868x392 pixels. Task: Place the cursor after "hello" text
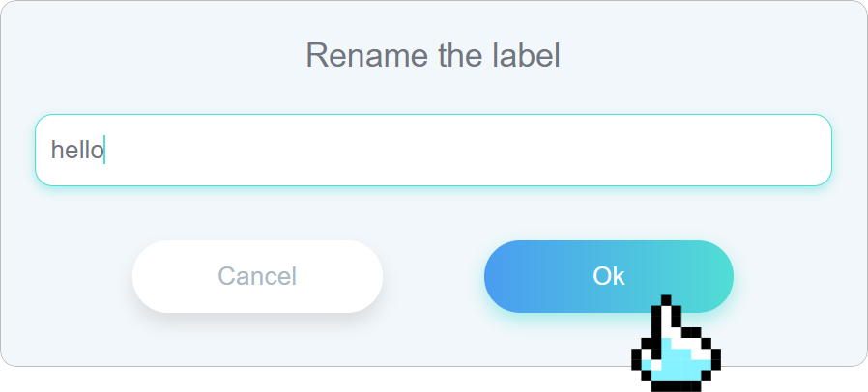[104, 151]
